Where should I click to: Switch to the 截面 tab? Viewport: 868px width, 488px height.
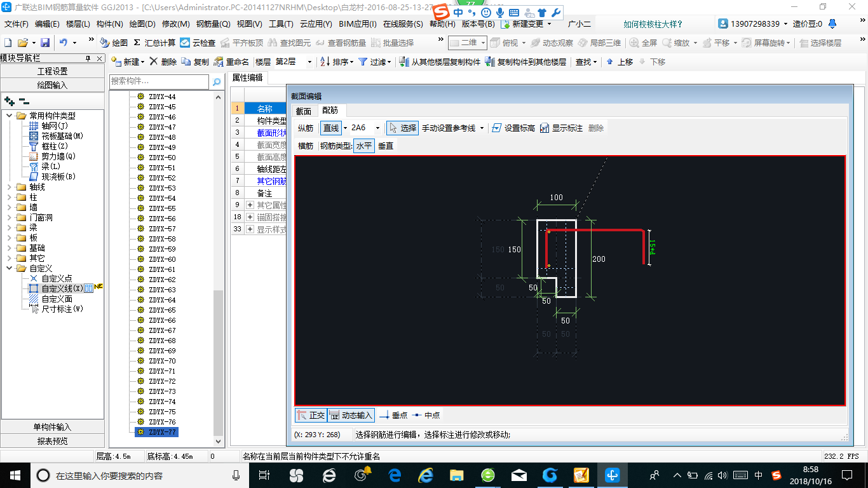[304, 111]
